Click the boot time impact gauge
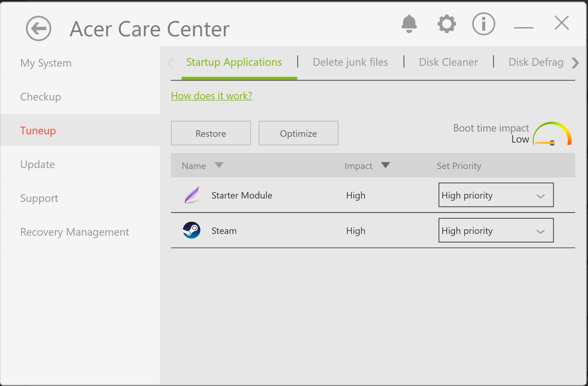 tap(552, 134)
